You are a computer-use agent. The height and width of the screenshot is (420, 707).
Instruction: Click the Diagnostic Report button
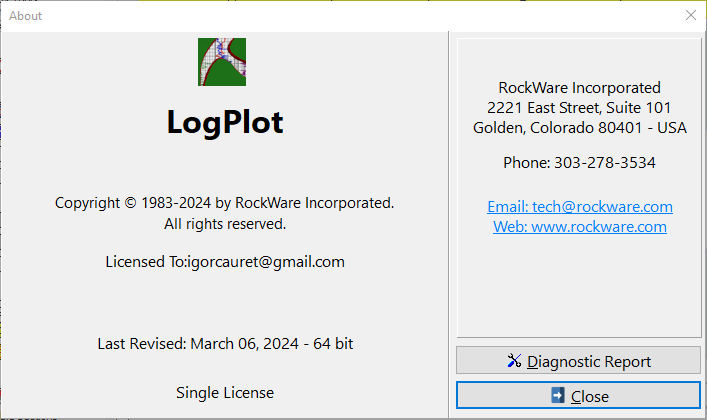[x=578, y=360]
